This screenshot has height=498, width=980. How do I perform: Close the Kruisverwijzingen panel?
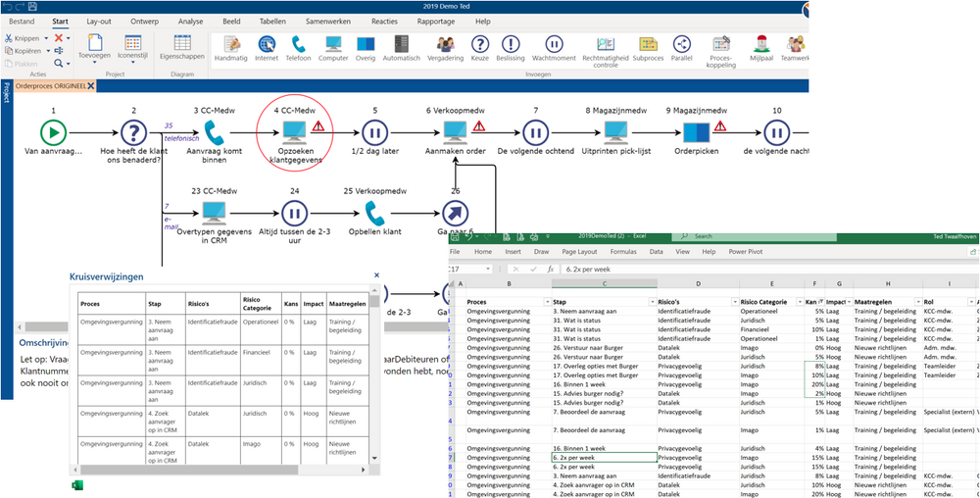tap(376, 274)
